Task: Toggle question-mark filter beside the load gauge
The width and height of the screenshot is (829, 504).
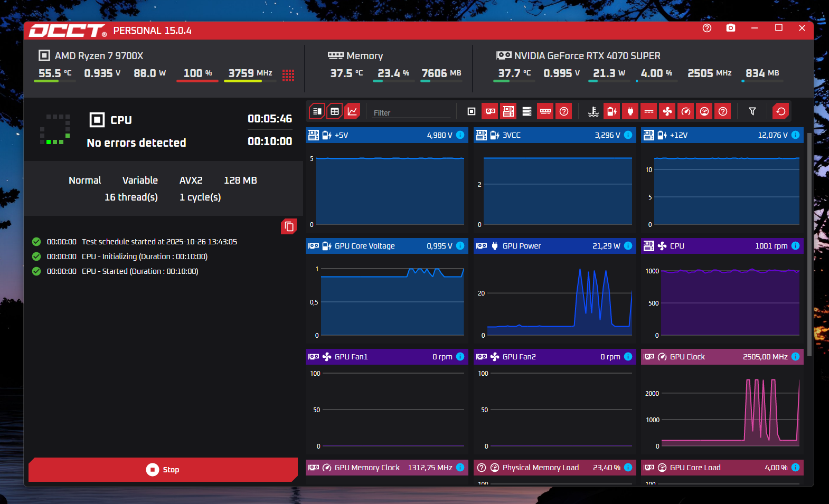Action: click(723, 111)
